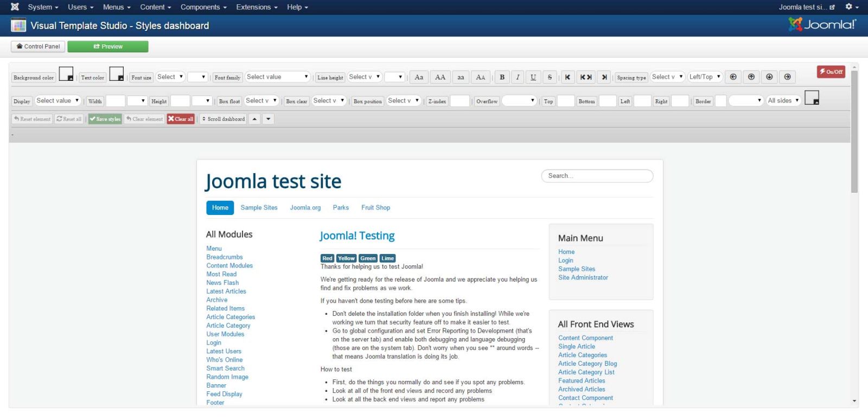This screenshot has width=868, height=419.
Task: Open the Font family select value dropdown
Action: 278,77
